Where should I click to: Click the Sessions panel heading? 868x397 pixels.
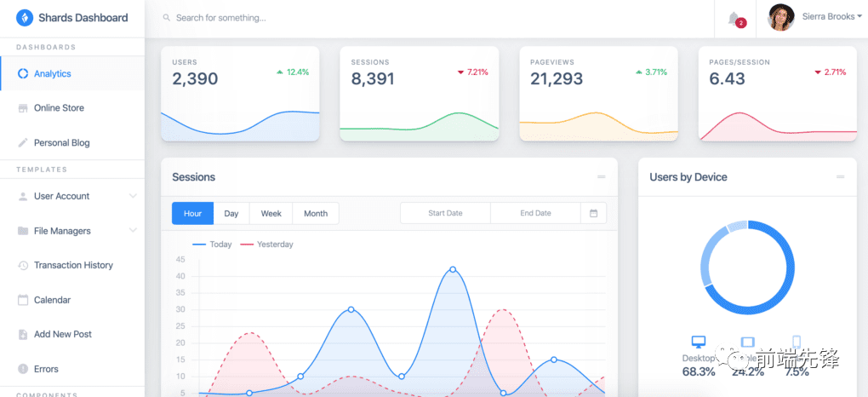coord(194,177)
